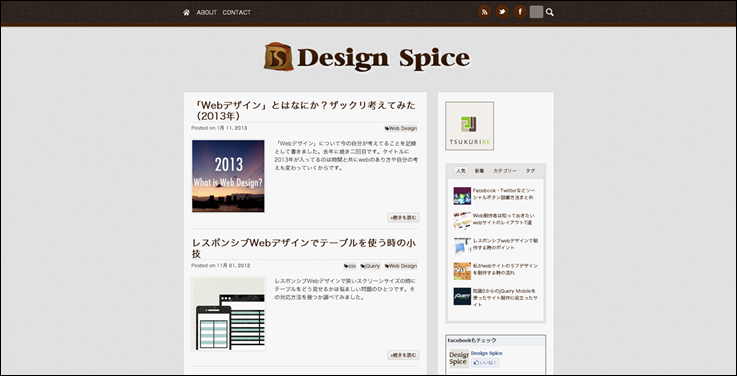This screenshot has width=737, height=376.
Task: Click the RSS feed icon
Action: (x=485, y=12)
